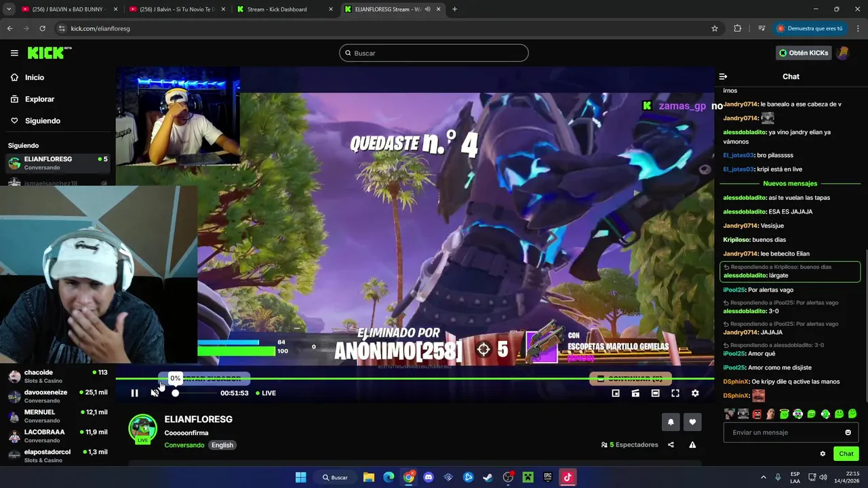Follow the channel with heart button

(x=692, y=422)
